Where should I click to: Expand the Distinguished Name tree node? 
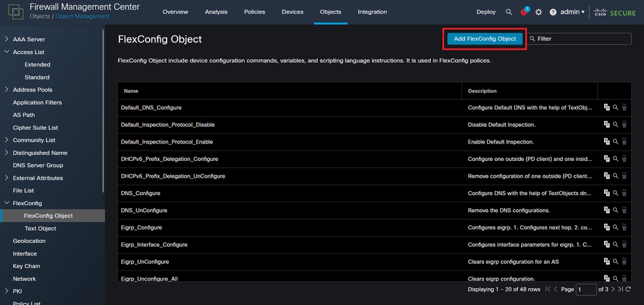click(6, 152)
